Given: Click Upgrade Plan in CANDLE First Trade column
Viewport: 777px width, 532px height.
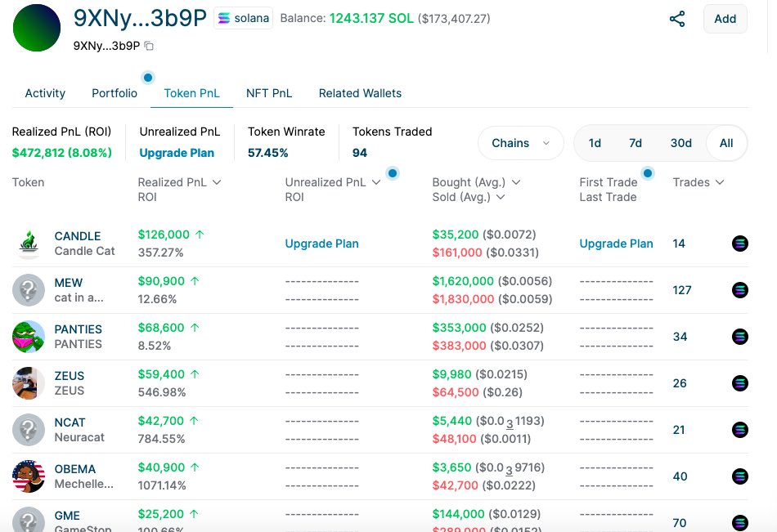Looking at the screenshot, I should pos(616,244).
